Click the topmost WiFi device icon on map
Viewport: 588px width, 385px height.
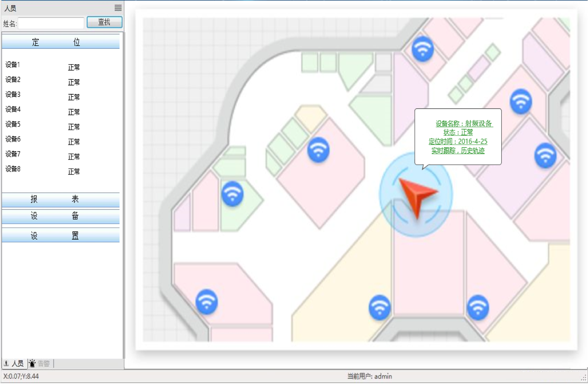coord(423,48)
